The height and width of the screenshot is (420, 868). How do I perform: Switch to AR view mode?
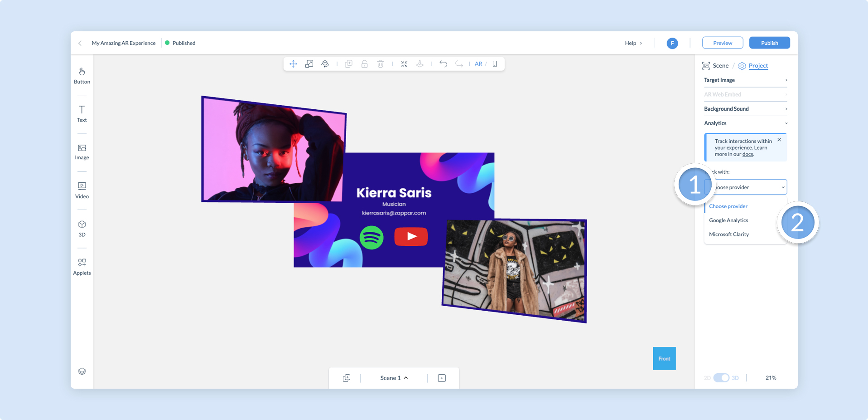click(478, 64)
